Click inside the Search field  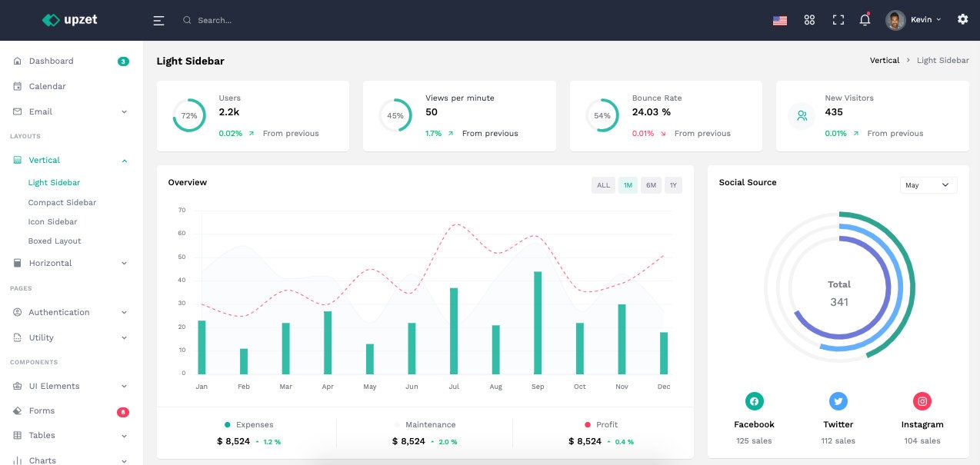click(223, 20)
